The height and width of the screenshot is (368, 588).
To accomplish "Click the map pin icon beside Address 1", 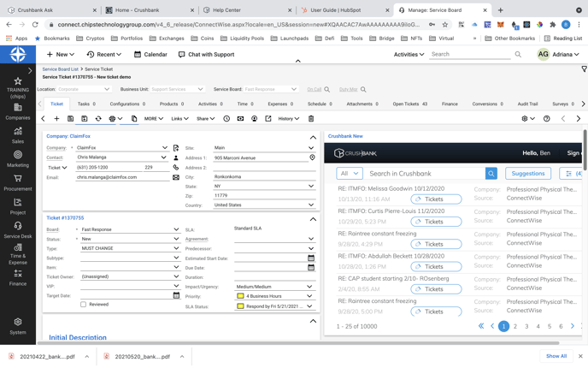I will click(x=312, y=157).
